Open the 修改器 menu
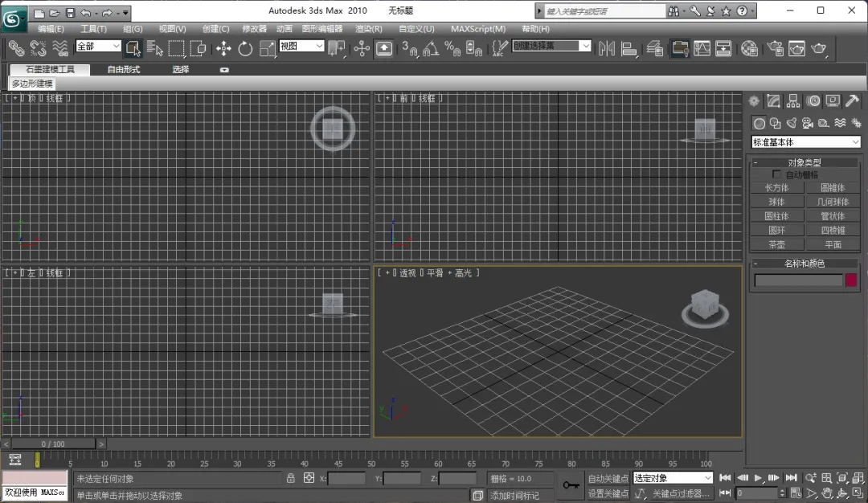The image size is (868, 503). tap(254, 29)
